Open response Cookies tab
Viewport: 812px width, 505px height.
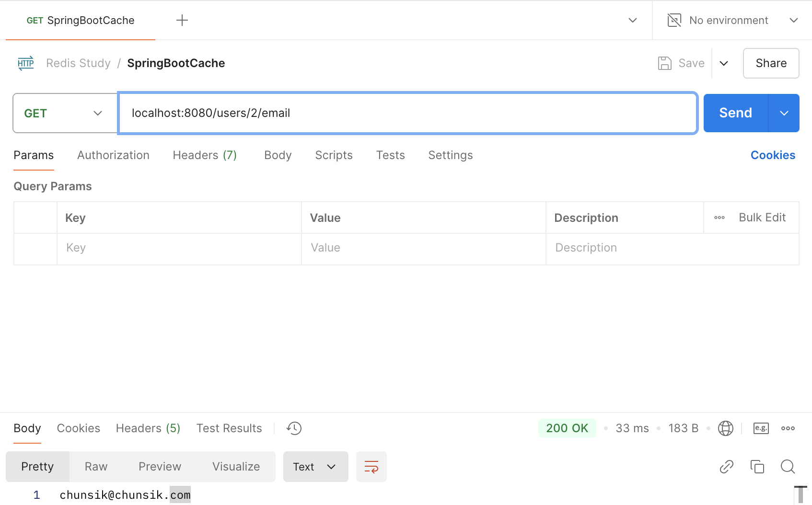(79, 428)
